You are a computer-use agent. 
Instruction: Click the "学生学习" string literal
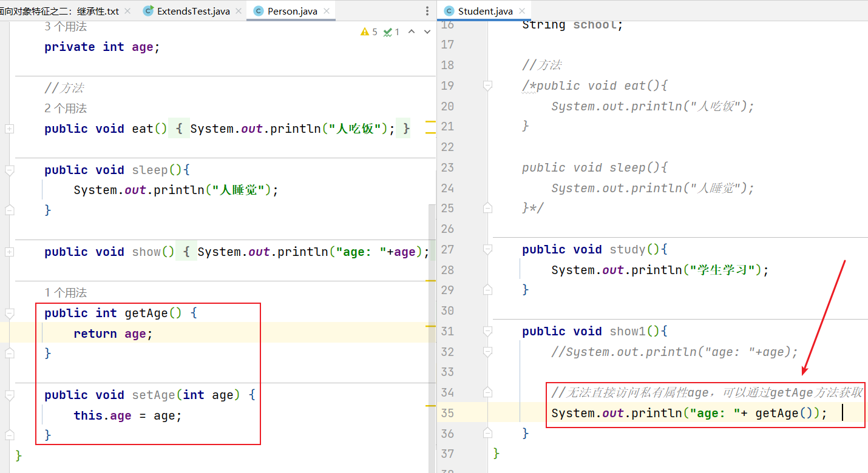725,270
